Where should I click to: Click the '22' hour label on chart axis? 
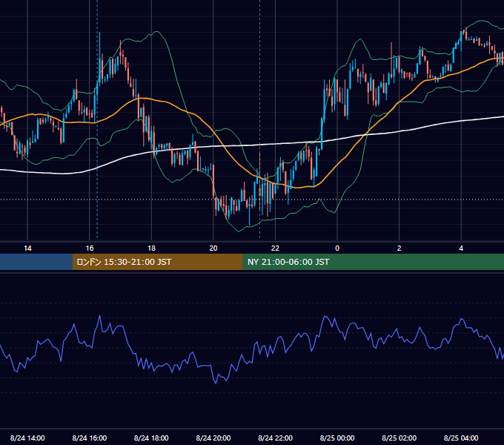pyautogui.click(x=275, y=248)
